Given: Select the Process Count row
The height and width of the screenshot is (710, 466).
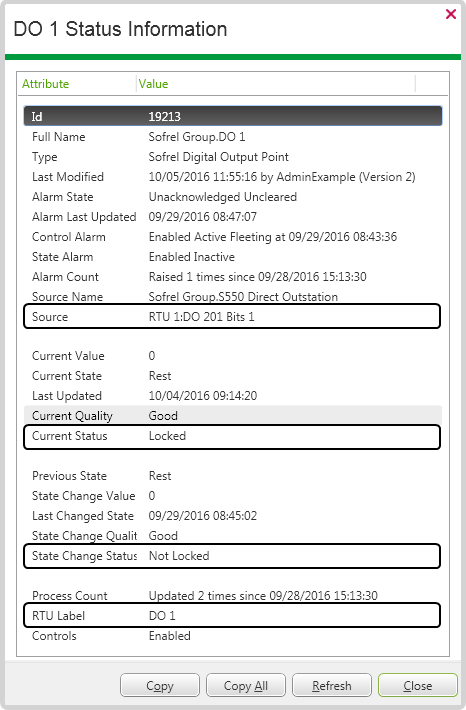Looking at the screenshot, I should coord(233,595).
